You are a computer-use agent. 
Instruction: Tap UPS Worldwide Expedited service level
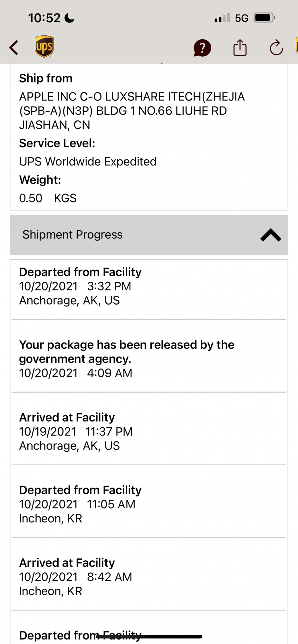88,161
